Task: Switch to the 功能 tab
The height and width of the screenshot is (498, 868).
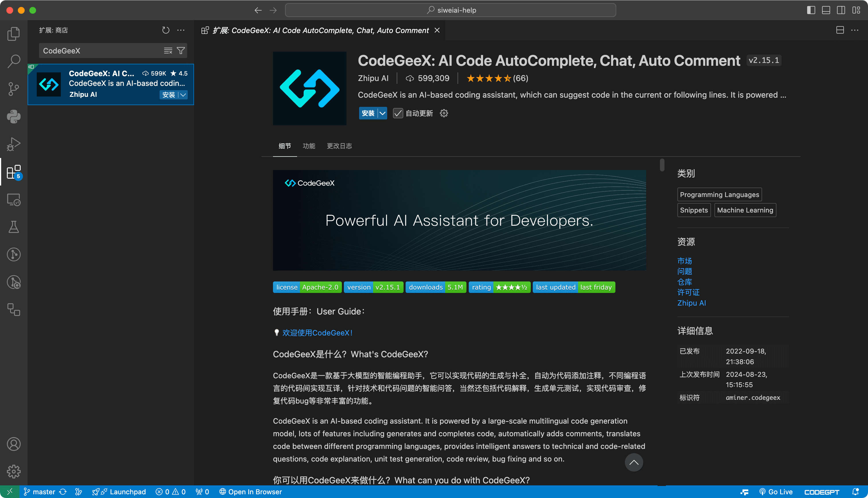Action: [309, 146]
